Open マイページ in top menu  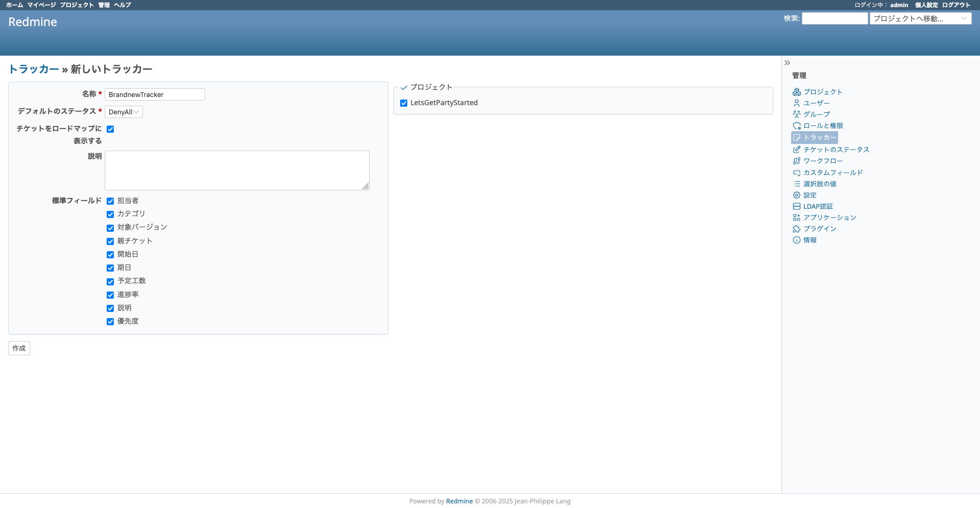pyautogui.click(x=42, y=5)
